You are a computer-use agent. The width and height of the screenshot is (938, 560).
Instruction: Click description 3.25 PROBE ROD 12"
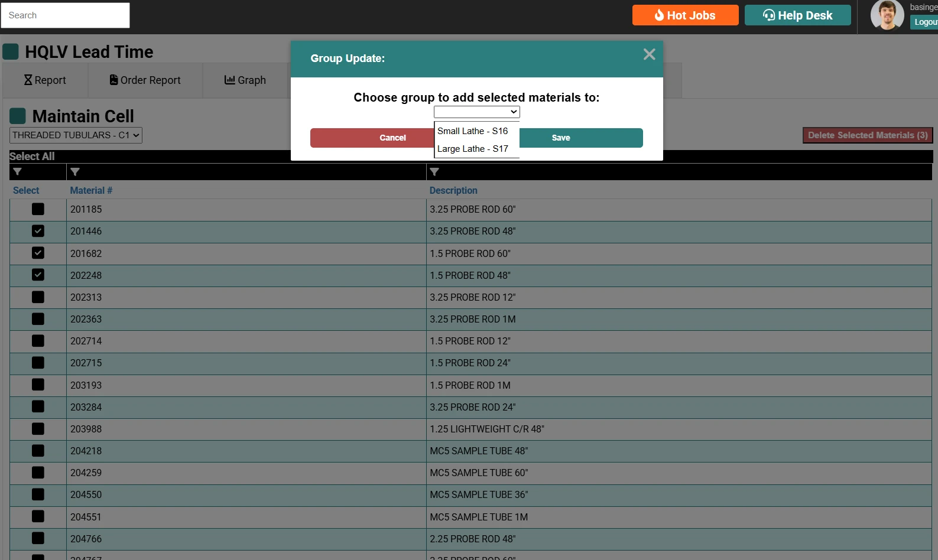[473, 297]
